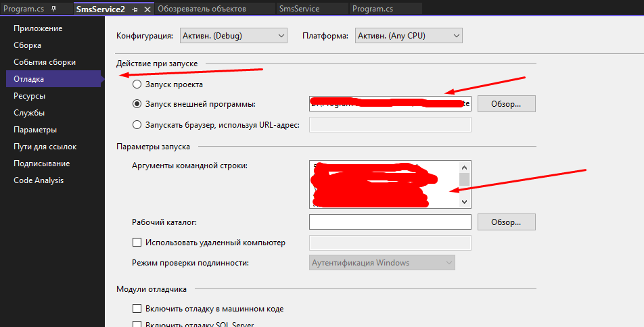Open the Аутентификация Windows dropdown
644x327 pixels.
(x=382, y=263)
